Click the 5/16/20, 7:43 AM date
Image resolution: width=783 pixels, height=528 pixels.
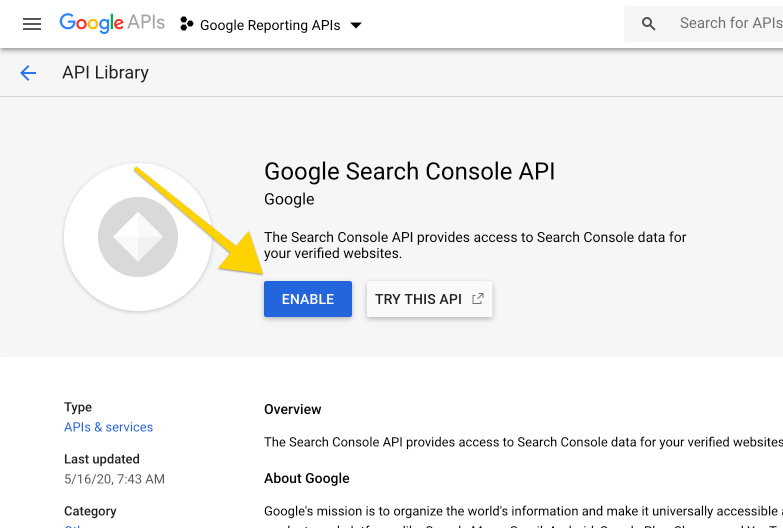click(x=114, y=479)
